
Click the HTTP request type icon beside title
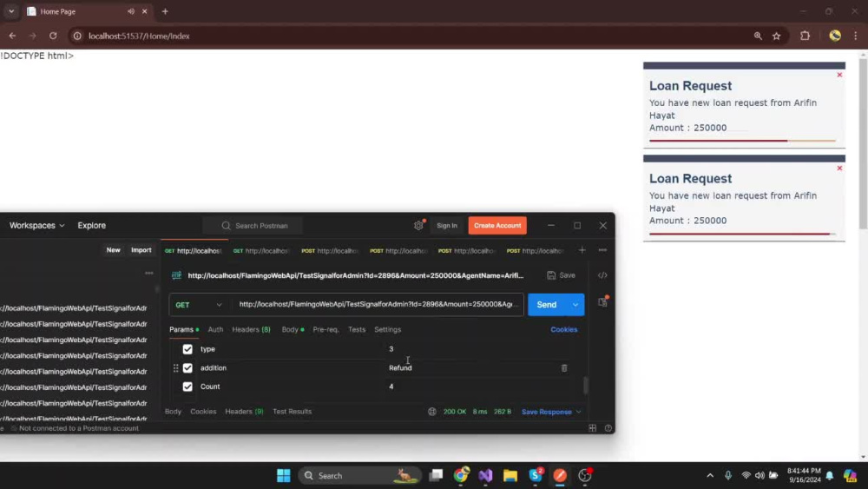[176, 275]
